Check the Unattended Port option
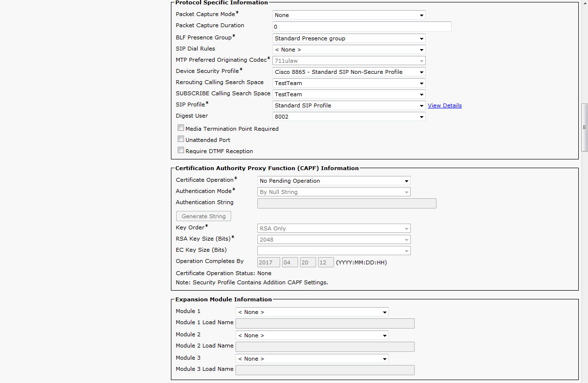 pyautogui.click(x=181, y=139)
